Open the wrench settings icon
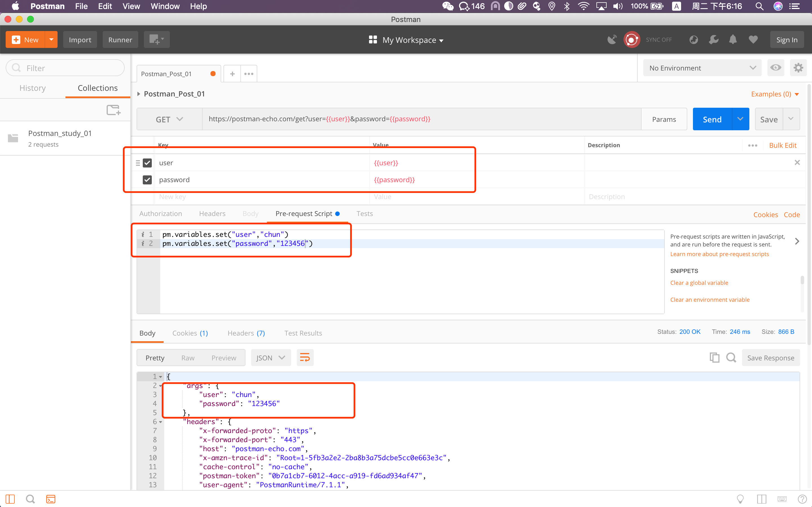The width and height of the screenshot is (812, 507). (x=714, y=39)
